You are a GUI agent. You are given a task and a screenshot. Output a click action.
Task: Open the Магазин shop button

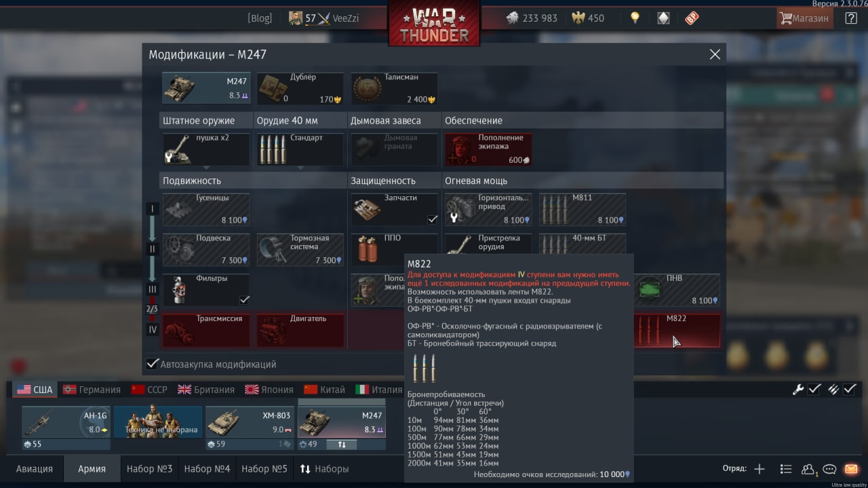click(805, 18)
